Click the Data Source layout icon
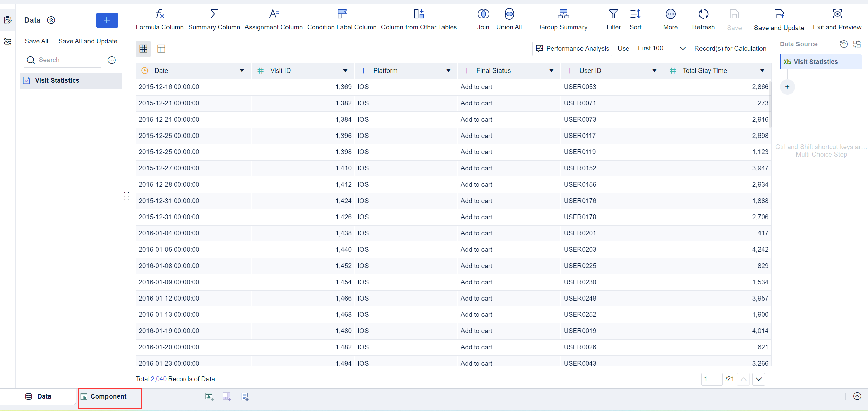The height and width of the screenshot is (411, 868). pos(857,44)
